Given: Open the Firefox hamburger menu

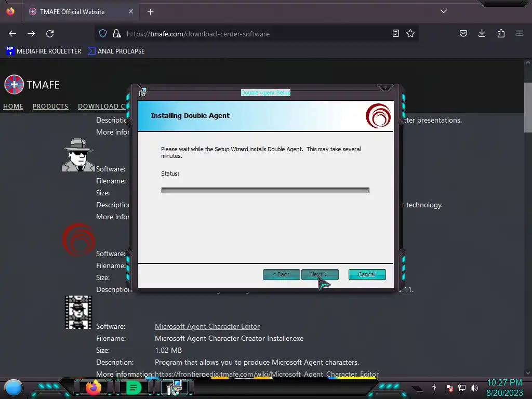Looking at the screenshot, I should pos(520,34).
